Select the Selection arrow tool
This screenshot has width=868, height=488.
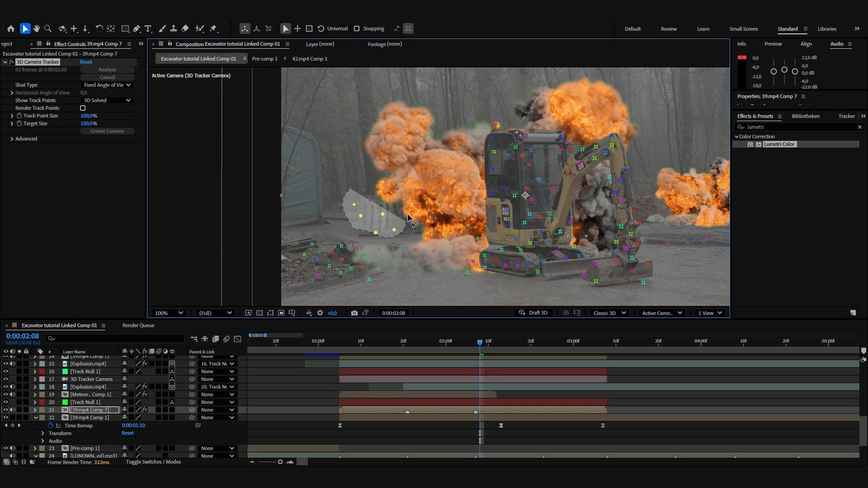click(x=25, y=29)
